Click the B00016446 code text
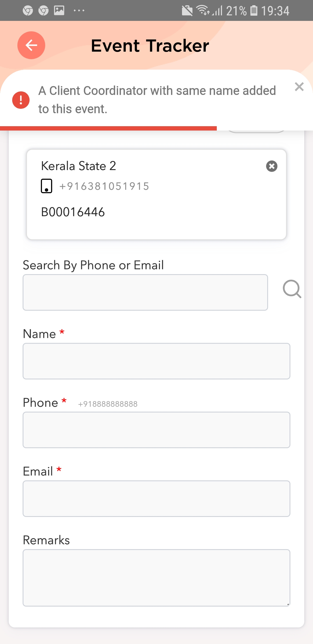The width and height of the screenshot is (313, 644). [x=73, y=212]
